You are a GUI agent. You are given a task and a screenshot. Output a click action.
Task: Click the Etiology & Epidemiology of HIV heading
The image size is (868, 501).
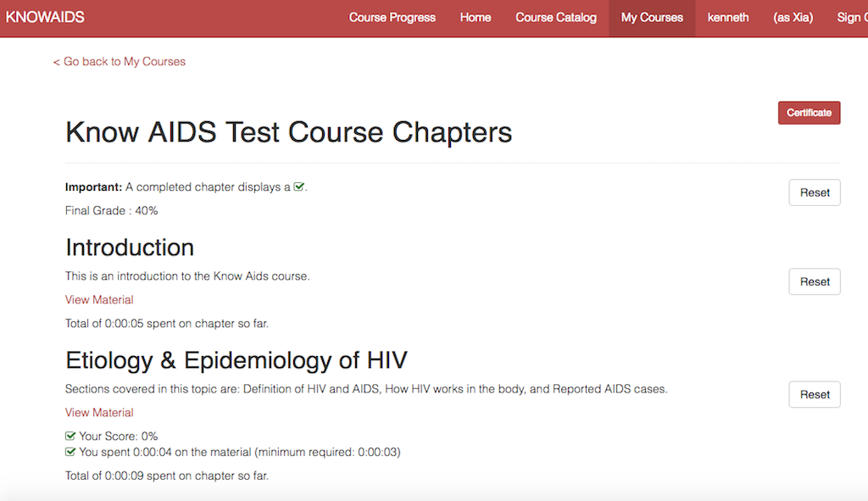tap(236, 360)
